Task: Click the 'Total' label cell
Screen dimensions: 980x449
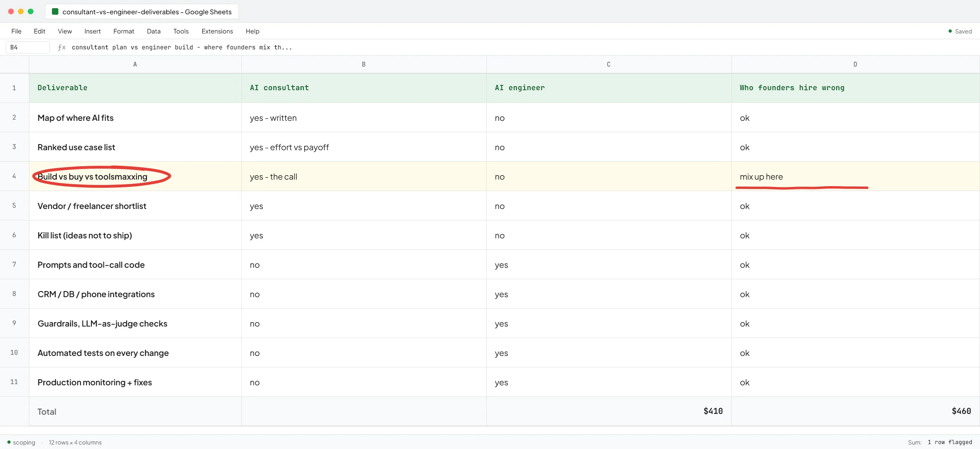Action: [135, 411]
